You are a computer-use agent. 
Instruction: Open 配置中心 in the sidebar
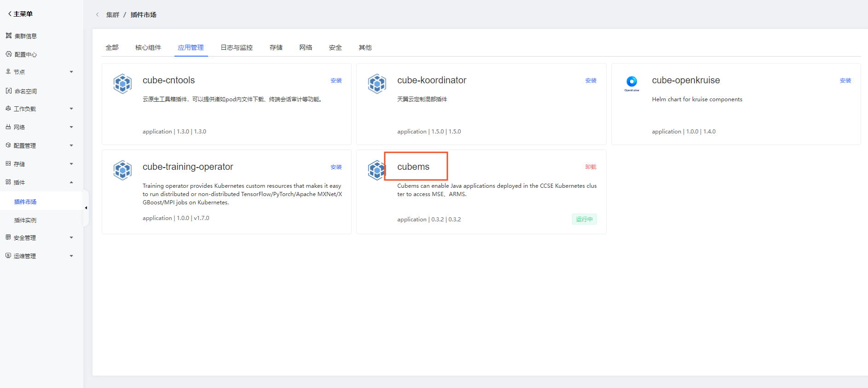pyautogui.click(x=25, y=54)
